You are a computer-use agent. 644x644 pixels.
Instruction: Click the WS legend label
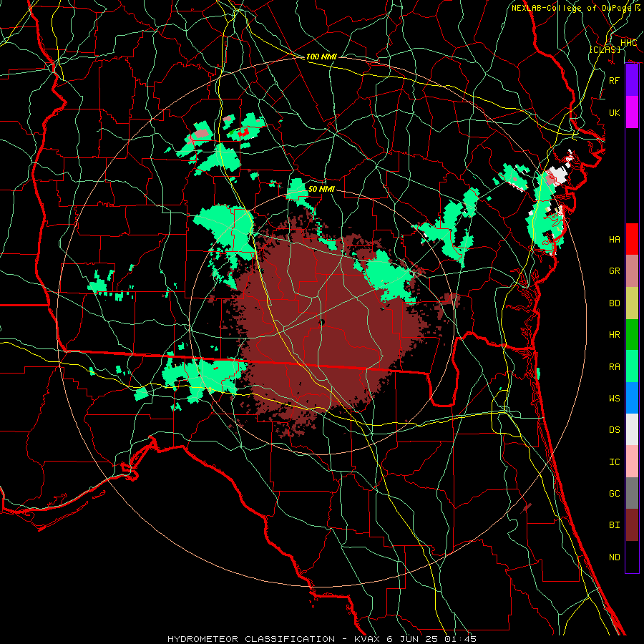[614, 398]
